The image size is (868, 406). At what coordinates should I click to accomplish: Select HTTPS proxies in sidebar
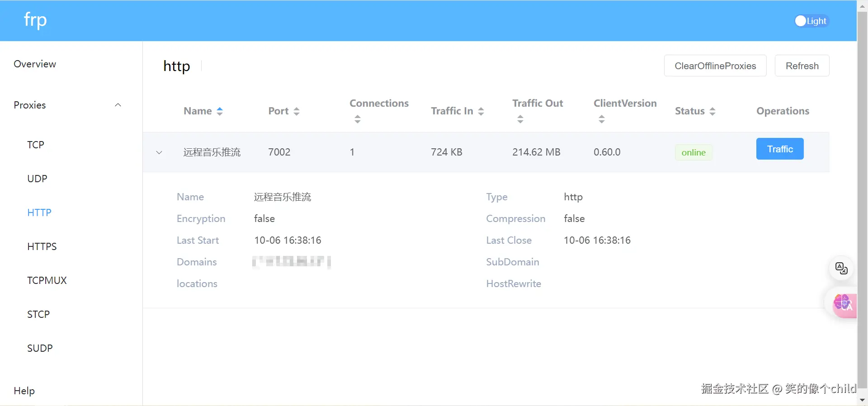(x=42, y=246)
